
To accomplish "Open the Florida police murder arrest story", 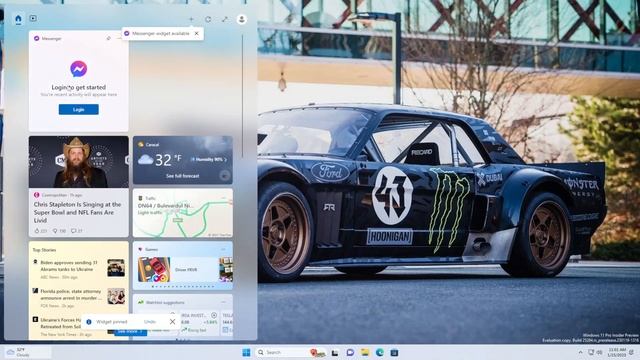I will tap(71, 295).
